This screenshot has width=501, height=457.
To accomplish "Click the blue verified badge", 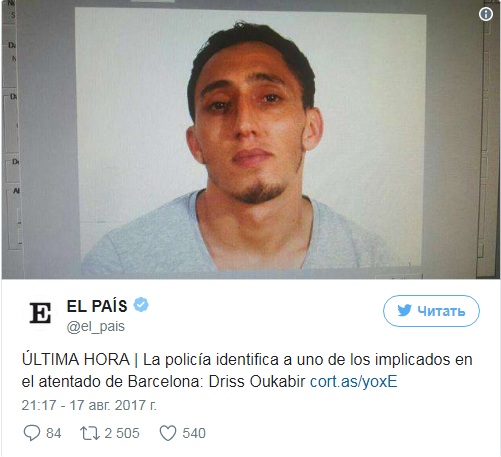I will point(141,305).
